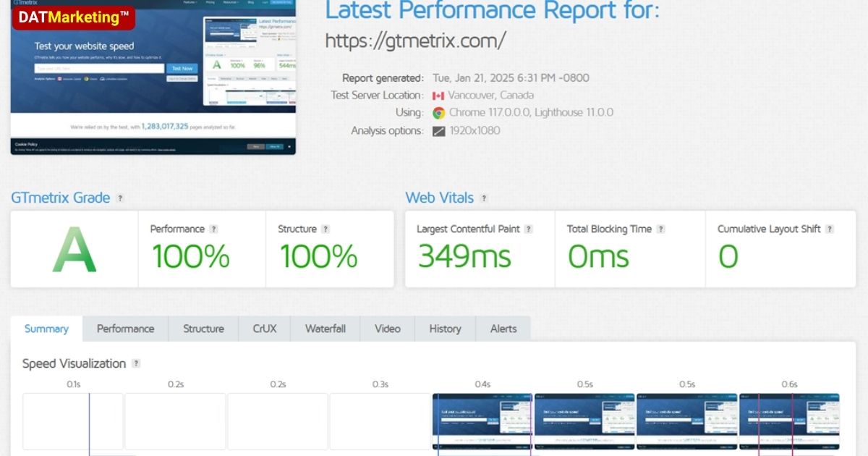This screenshot has height=456, width=868.
Task: Open help icon beside GTmetrix Grade
Action: coord(120,198)
